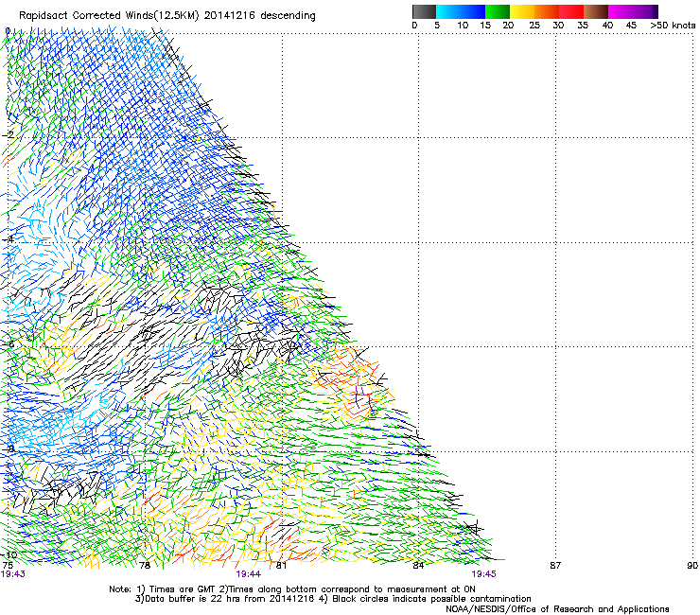Click the gray 0-5 knots color swatch
Image resolution: width=700 pixels, height=615 pixels.
[x=424, y=11]
